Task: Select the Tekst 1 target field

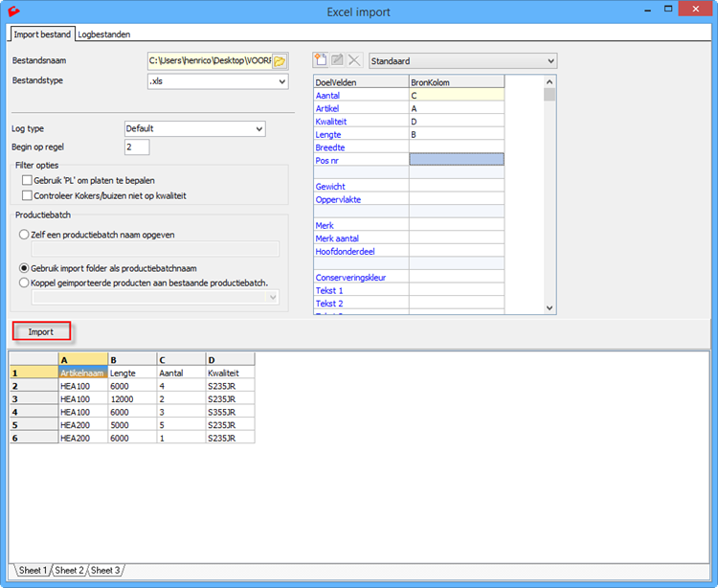Action: tap(361, 290)
